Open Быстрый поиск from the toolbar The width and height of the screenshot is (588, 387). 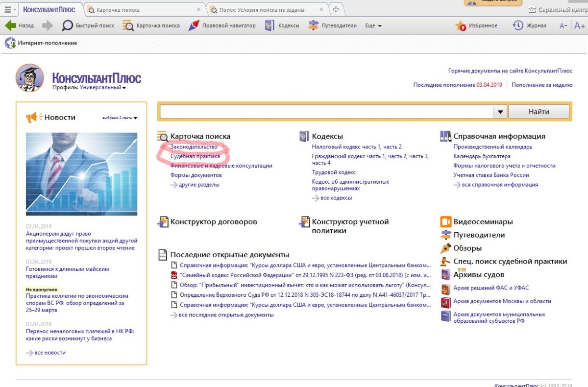88,25
